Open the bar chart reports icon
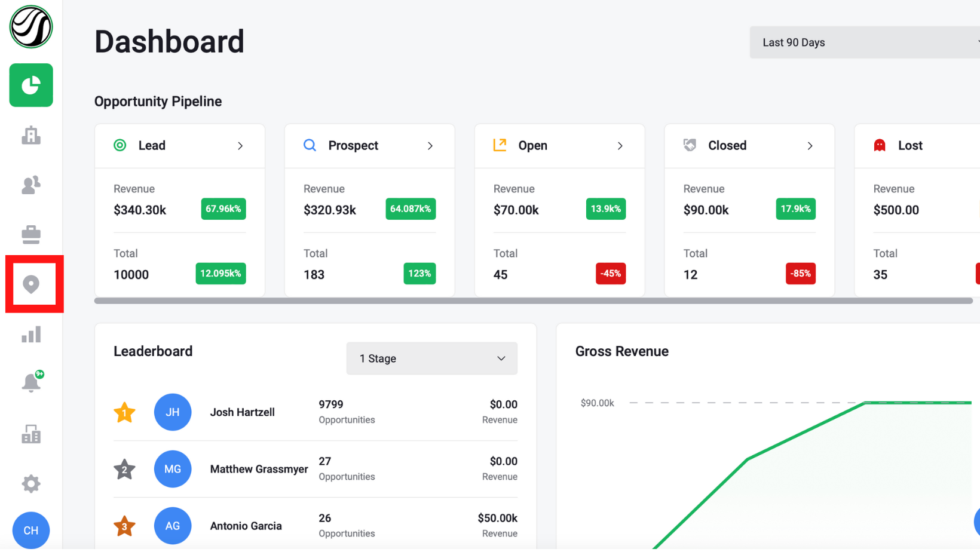The height and width of the screenshot is (552, 980). (x=31, y=335)
